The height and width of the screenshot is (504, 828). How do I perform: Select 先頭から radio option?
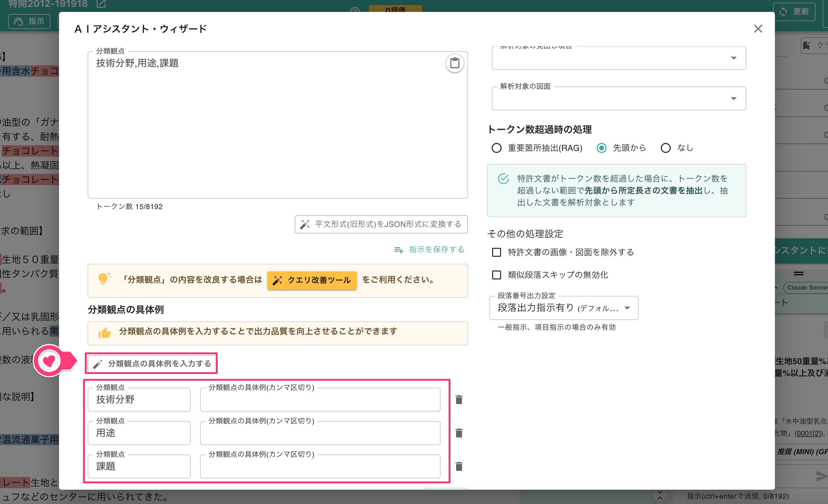pyautogui.click(x=601, y=148)
